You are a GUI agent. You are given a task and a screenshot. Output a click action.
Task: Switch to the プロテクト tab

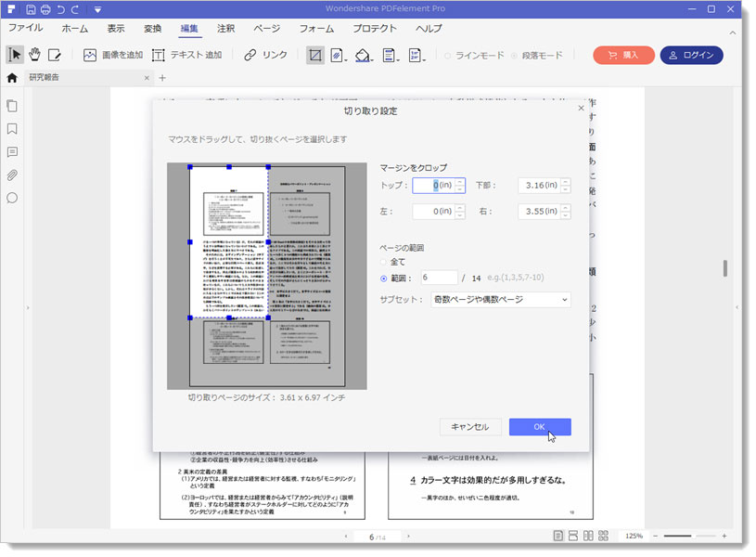pos(375,29)
